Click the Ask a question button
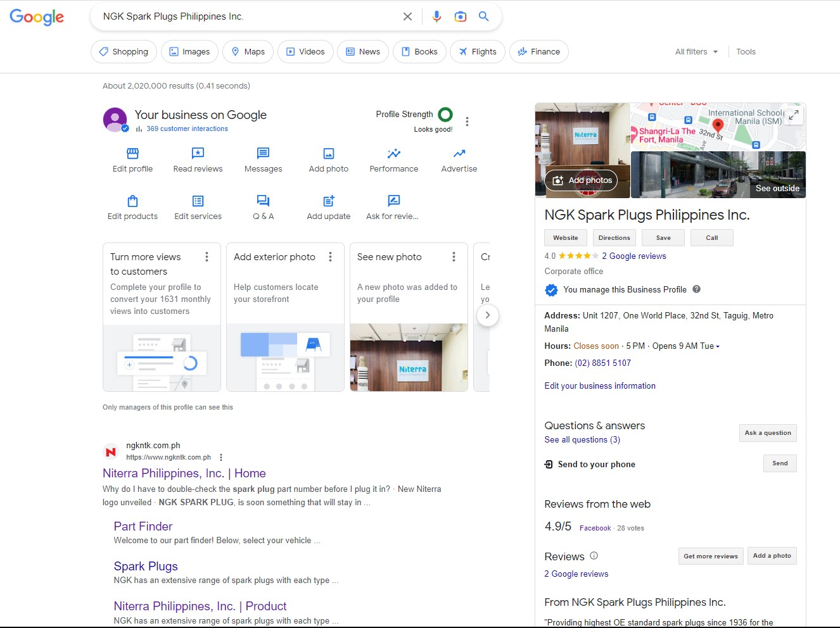 tap(768, 433)
